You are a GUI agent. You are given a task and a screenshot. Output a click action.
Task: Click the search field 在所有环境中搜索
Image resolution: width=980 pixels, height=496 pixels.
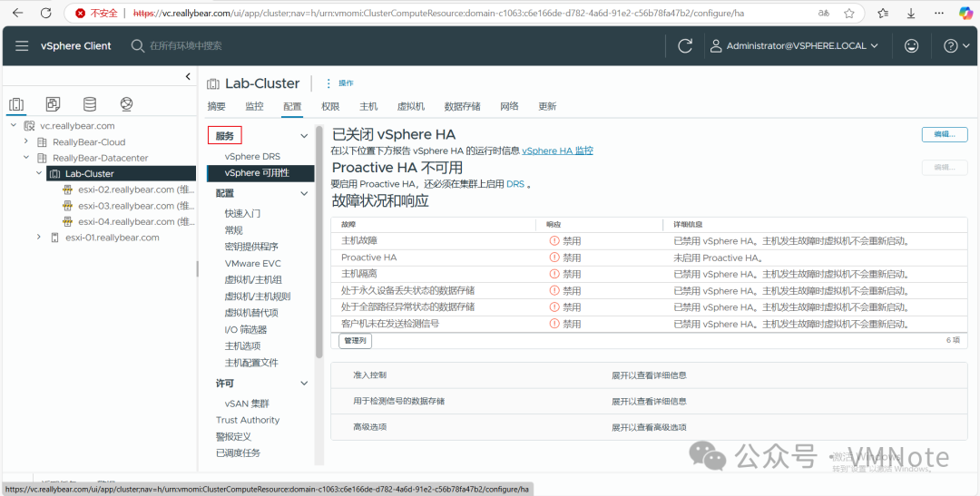(x=186, y=45)
